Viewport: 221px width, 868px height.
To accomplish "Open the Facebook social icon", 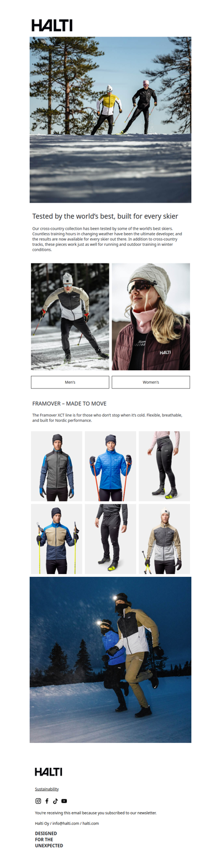I will point(47,801).
